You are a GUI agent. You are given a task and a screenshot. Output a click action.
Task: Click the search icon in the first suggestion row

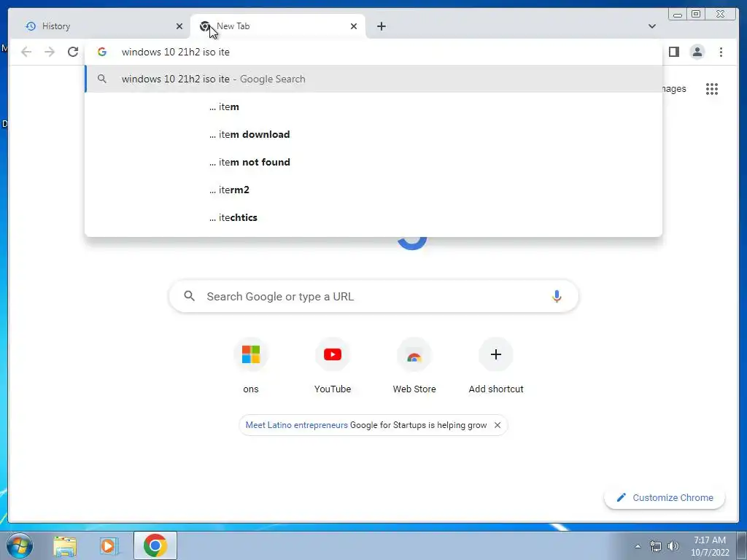coord(102,79)
